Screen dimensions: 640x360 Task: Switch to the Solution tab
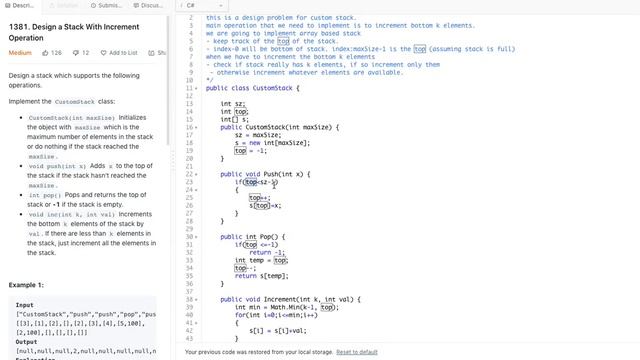tap(64, 6)
